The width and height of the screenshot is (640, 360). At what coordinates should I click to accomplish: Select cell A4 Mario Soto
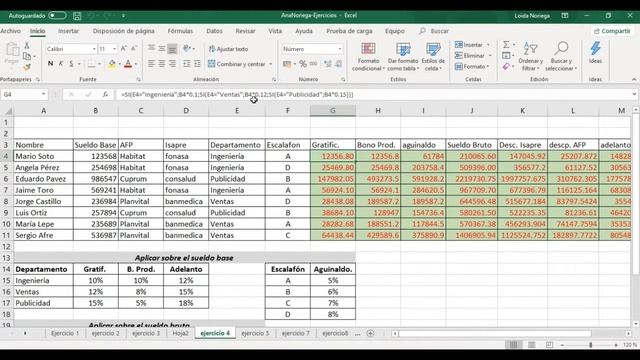click(x=43, y=156)
